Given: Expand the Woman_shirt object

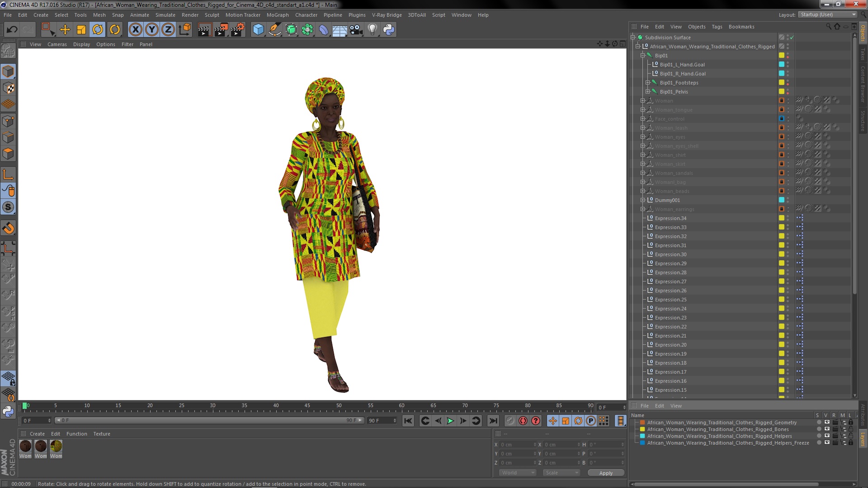Looking at the screenshot, I should point(643,155).
